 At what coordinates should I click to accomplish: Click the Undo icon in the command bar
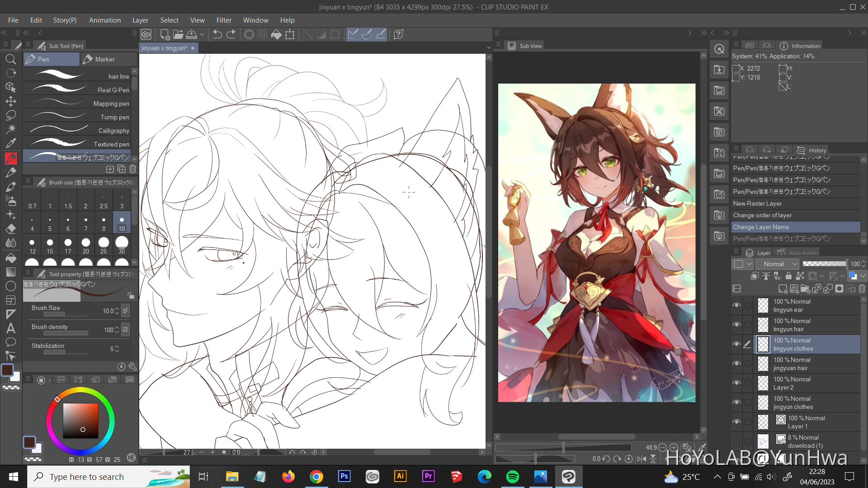(217, 34)
